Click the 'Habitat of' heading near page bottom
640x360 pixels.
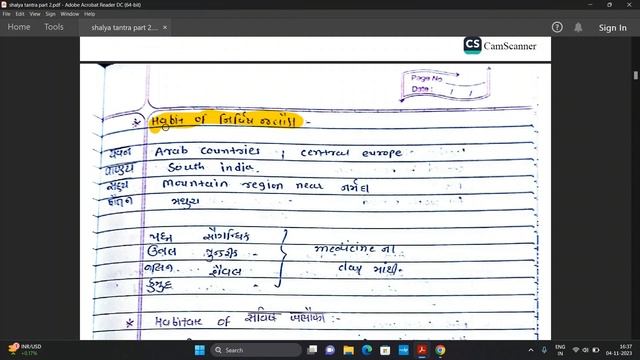pos(193,322)
